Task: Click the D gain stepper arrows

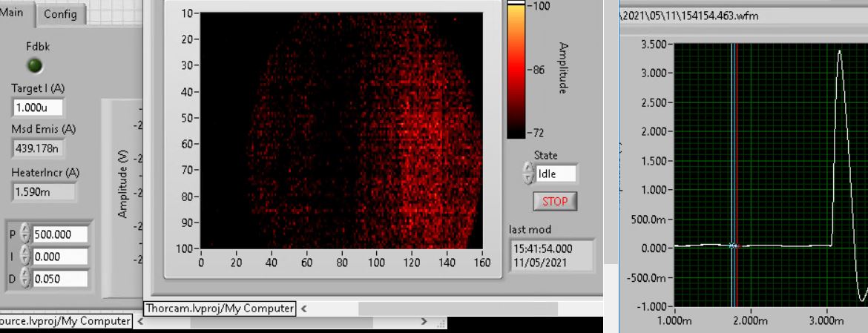Action: (25, 279)
